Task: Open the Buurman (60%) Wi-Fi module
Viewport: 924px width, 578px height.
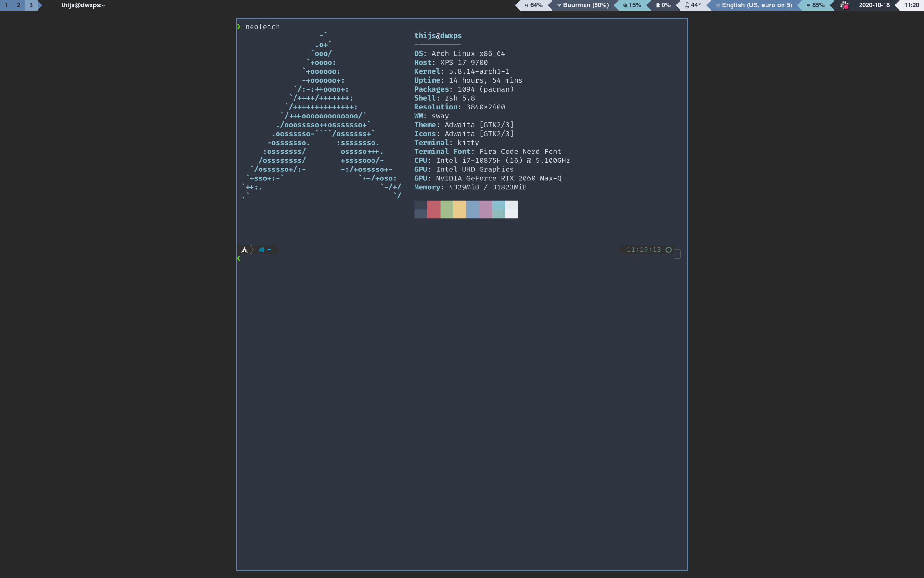Action: pos(583,5)
